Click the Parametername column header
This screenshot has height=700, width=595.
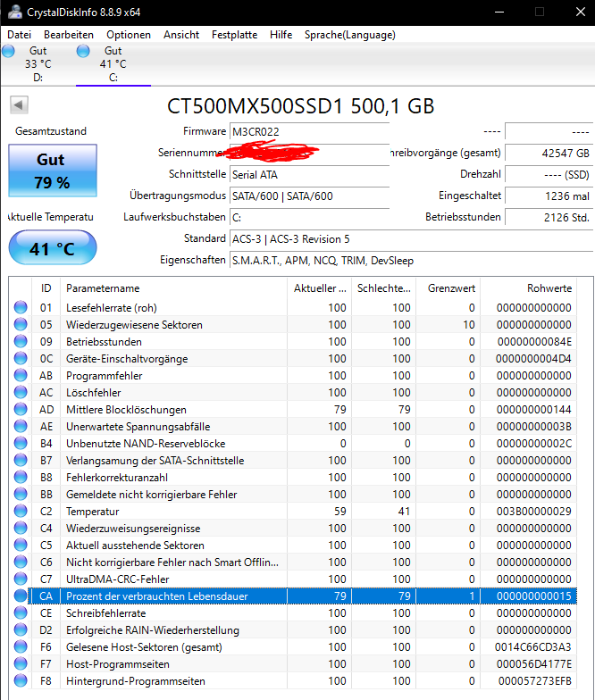(x=173, y=288)
